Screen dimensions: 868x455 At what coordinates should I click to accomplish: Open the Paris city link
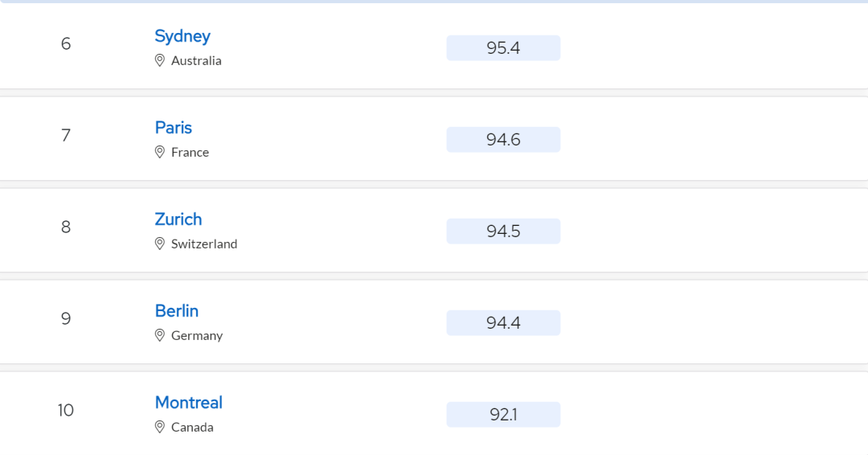click(174, 128)
